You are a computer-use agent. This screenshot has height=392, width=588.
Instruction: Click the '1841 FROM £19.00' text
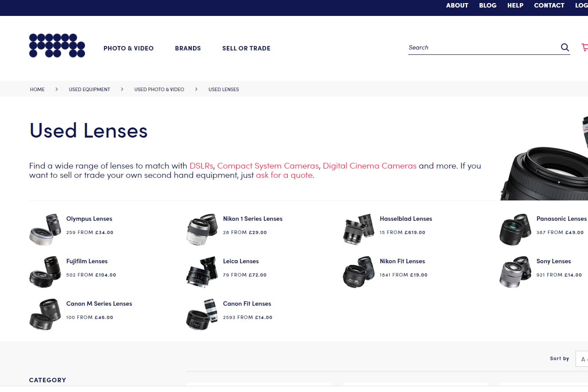(x=404, y=275)
